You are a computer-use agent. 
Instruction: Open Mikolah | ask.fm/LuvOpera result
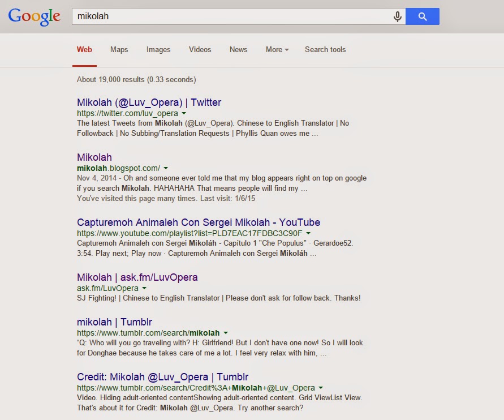pyautogui.click(x=137, y=277)
